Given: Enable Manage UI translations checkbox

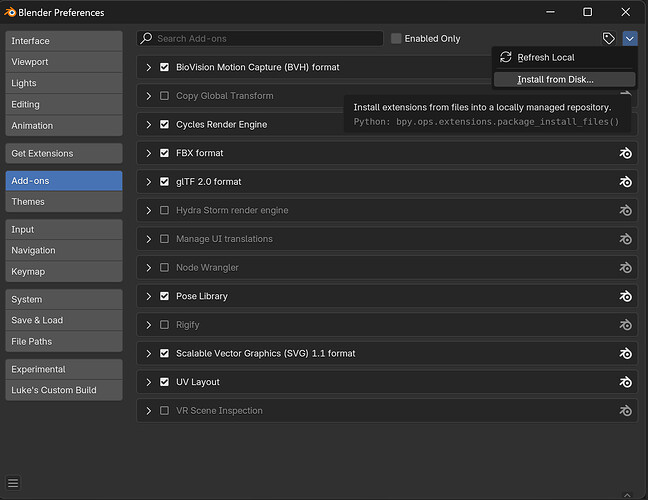Looking at the screenshot, I should [x=164, y=239].
